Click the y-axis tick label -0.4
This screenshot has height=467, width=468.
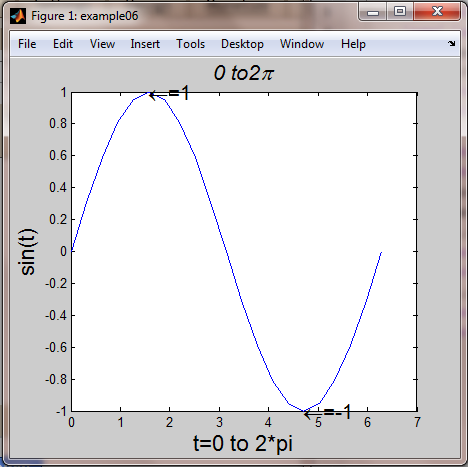56,316
